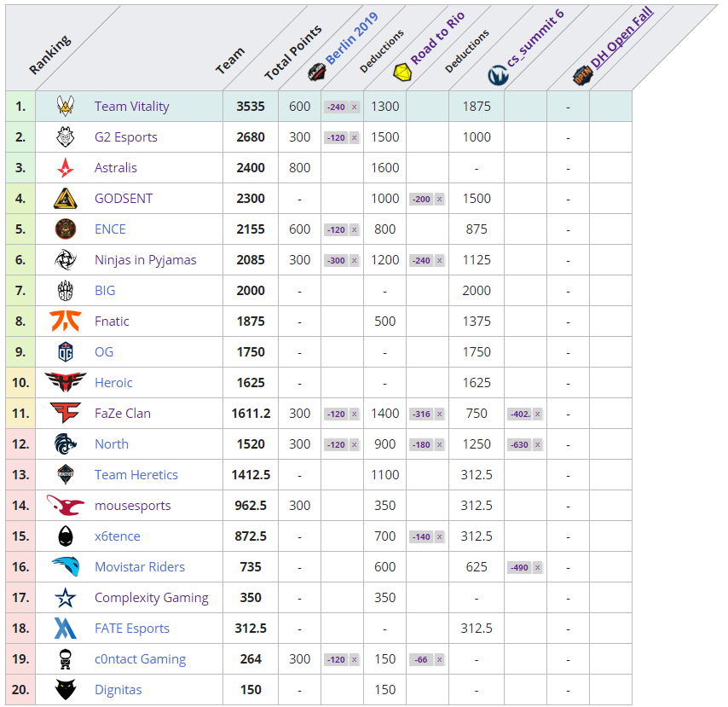Dismiss Ninjas in Pyjamas' -240 deduction
The height and width of the screenshot is (707, 728).
pyautogui.click(x=440, y=260)
